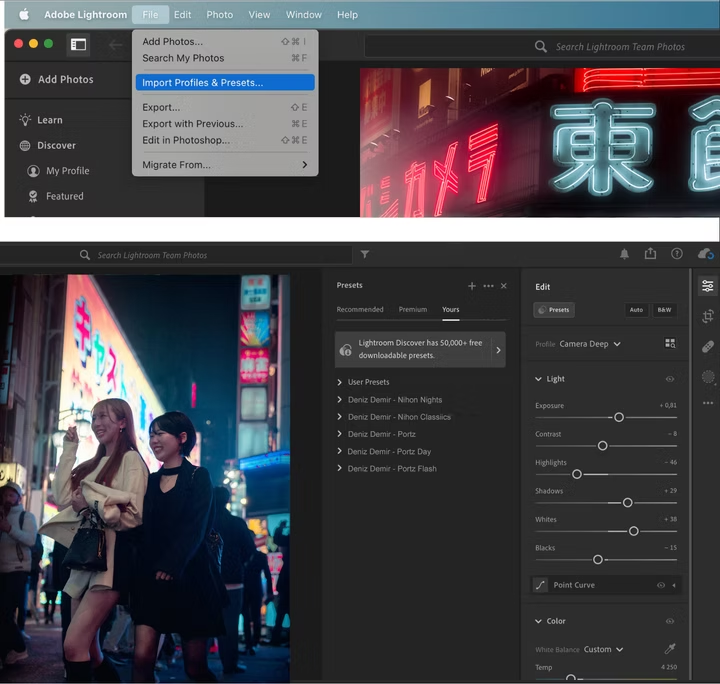The height and width of the screenshot is (684, 720).
Task: Adjust the Highlights slider
Action: click(577, 474)
